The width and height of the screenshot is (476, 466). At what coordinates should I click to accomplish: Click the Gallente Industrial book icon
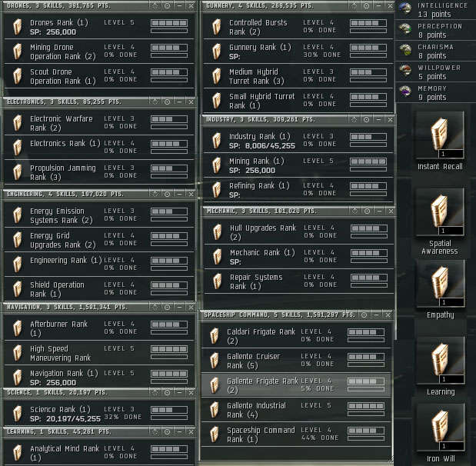[215, 410]
